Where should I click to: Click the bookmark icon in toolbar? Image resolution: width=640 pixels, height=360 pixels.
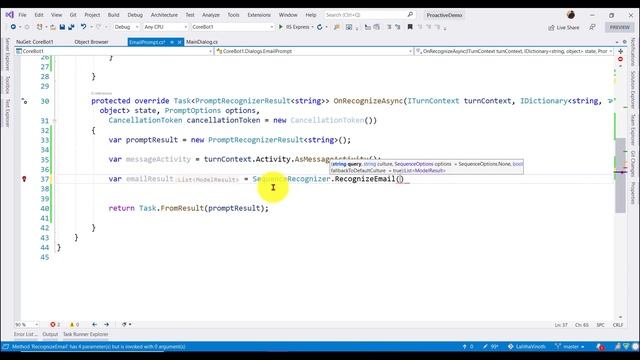coord(410,27)
